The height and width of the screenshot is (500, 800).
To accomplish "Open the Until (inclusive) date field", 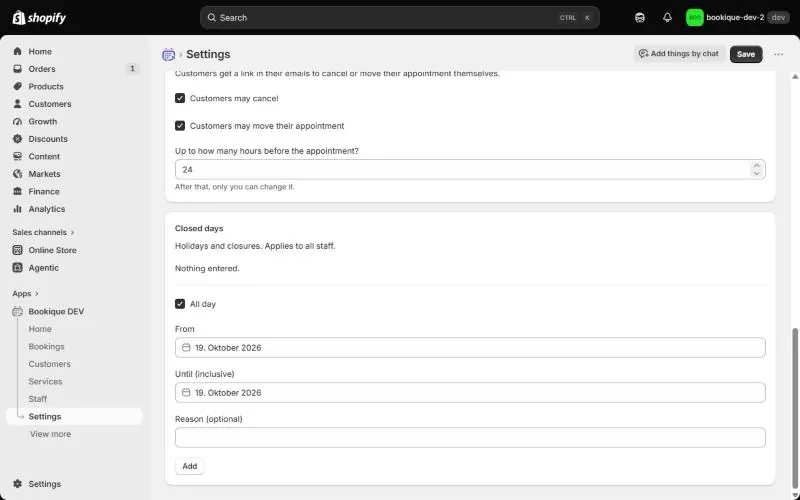I will pyautogui.click(x=470, y=392).
